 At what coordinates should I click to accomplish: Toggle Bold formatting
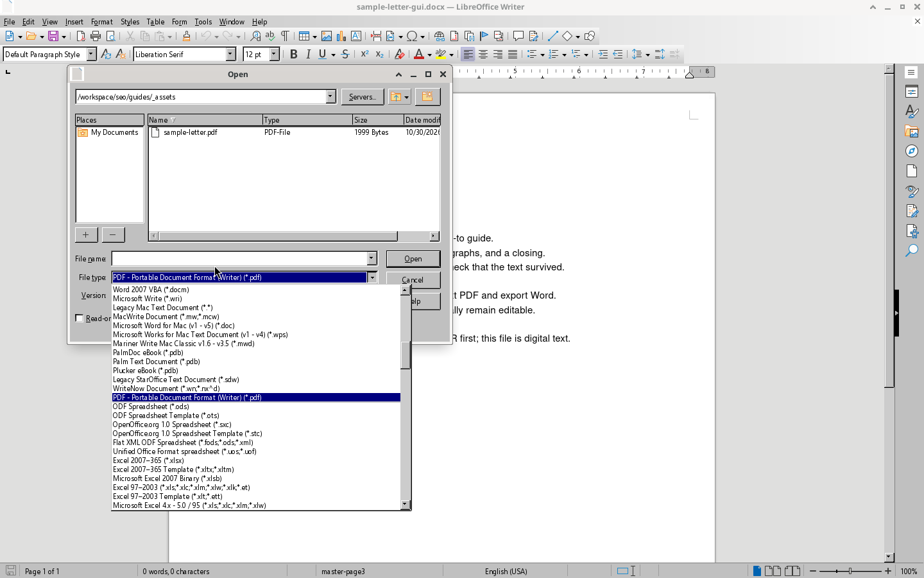click(293, 55)
